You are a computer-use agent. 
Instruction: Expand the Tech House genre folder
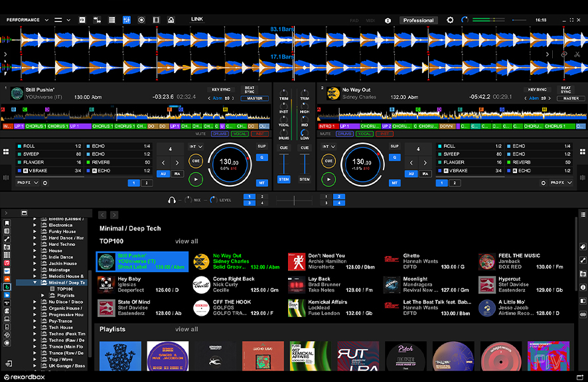pyautogui.click(x=36, y=327)
